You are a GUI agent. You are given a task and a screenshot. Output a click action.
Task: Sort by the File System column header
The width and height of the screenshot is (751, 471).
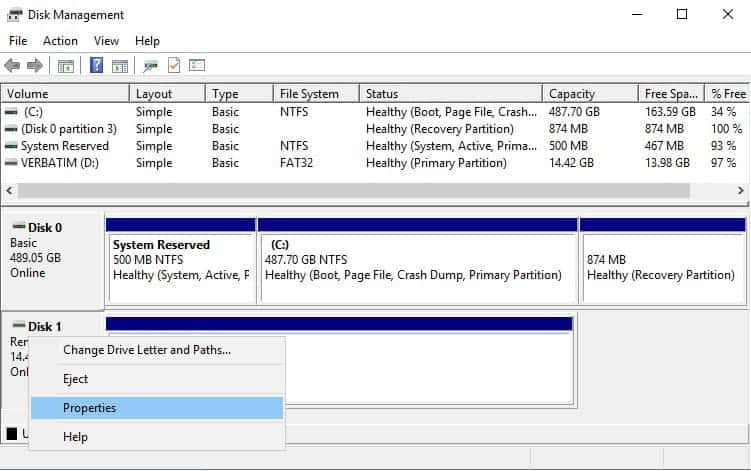pyautogui.click(x=316, y=93)
